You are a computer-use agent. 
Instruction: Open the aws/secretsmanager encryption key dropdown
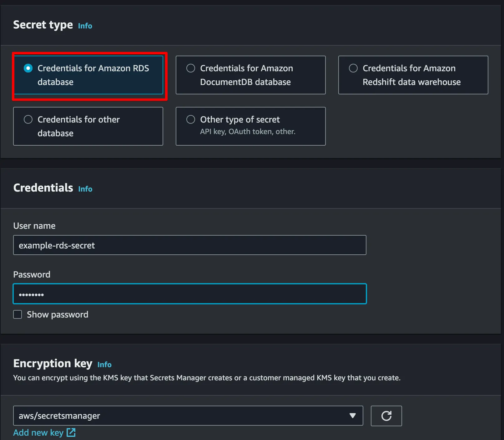[x=188, y=416]
